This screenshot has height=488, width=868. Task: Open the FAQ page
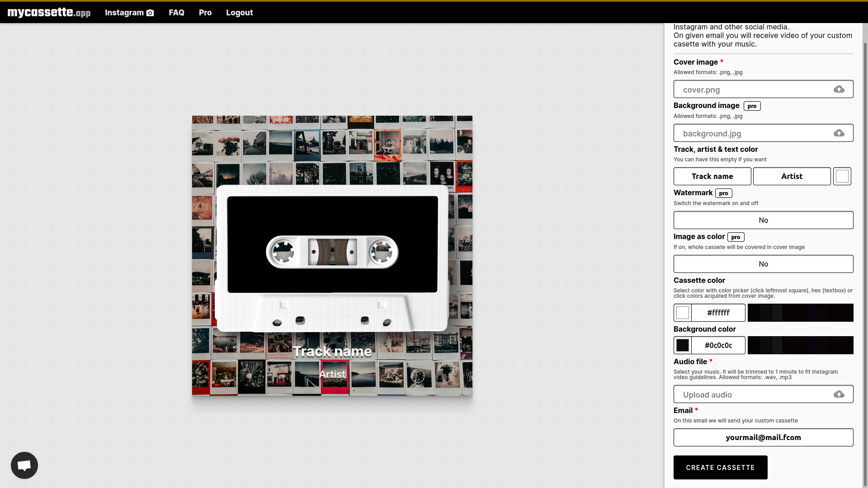point(176,13)
